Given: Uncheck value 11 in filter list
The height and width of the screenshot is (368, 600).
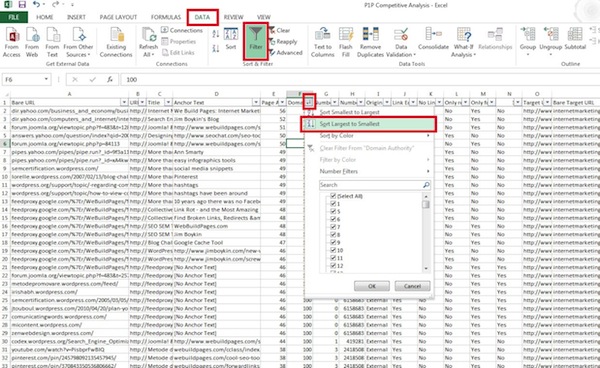Looking at the screenshot, I should tap(333, 258).
